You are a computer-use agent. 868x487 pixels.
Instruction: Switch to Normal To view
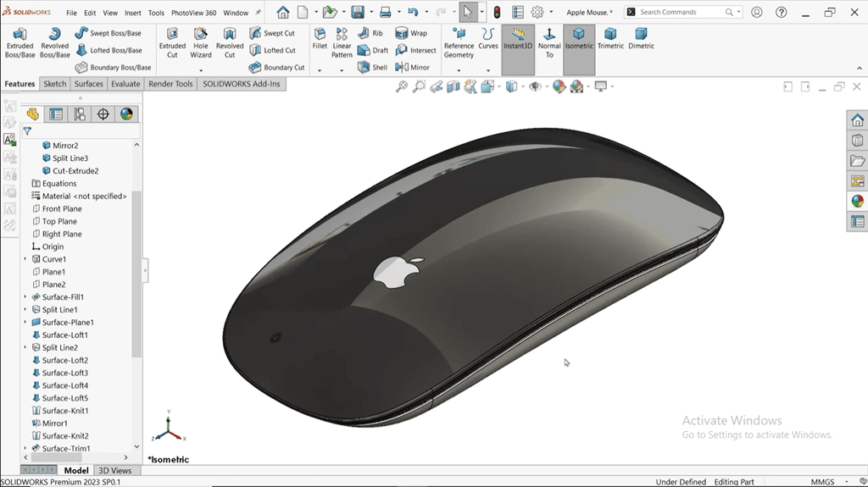click(549, 42)
